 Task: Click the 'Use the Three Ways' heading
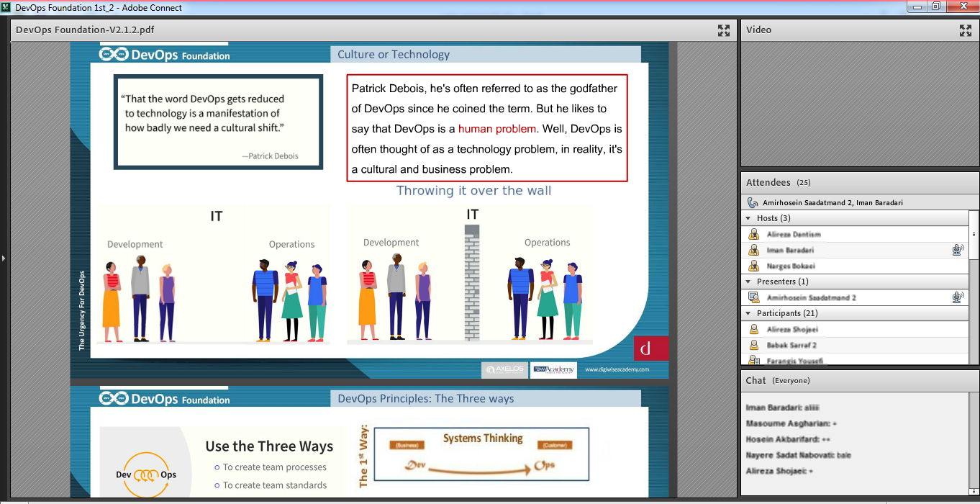[269, 446]
